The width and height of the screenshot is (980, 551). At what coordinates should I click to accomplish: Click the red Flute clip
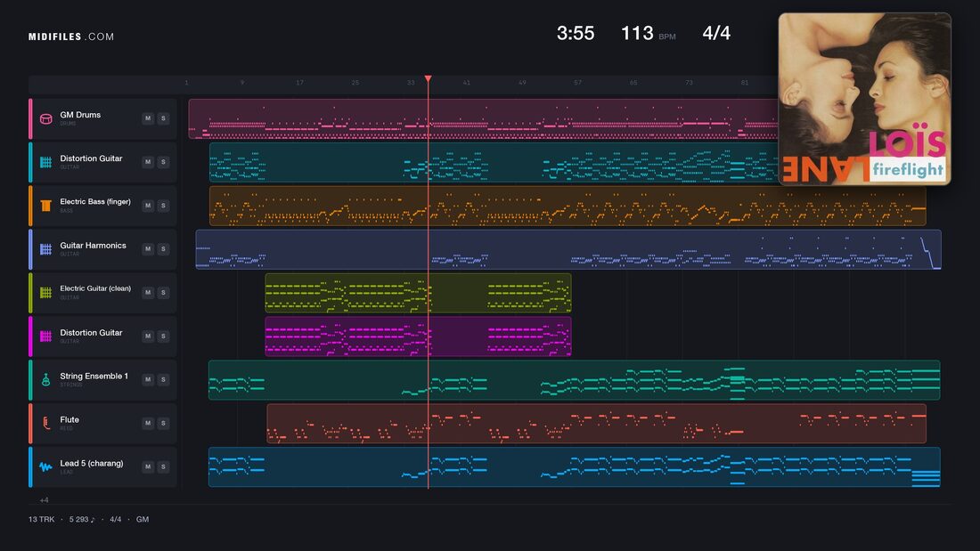[596, 423]
